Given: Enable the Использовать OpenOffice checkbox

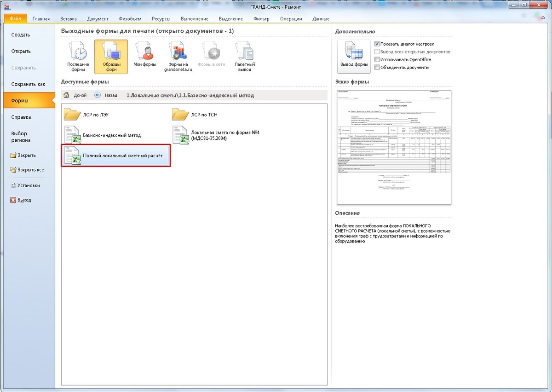Looking at the screenshot, I should (x=377, y=59).
